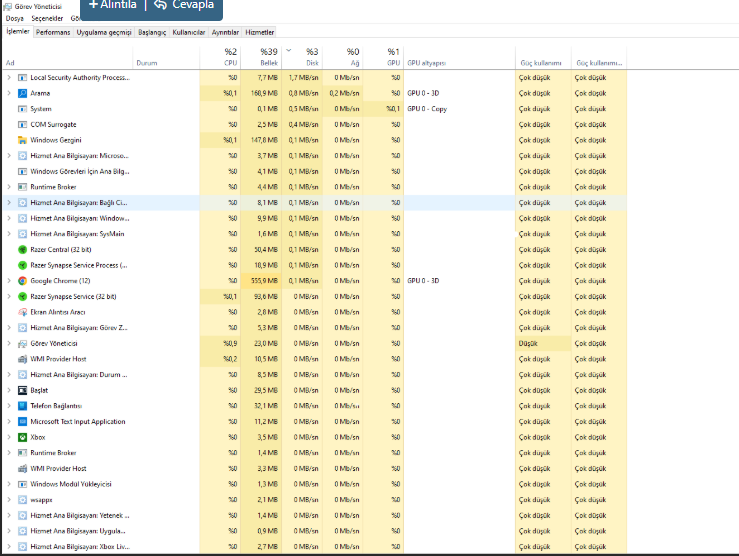Open the Seçenekler menu
The width and height of the screenshot is (739, 556).
47,18
